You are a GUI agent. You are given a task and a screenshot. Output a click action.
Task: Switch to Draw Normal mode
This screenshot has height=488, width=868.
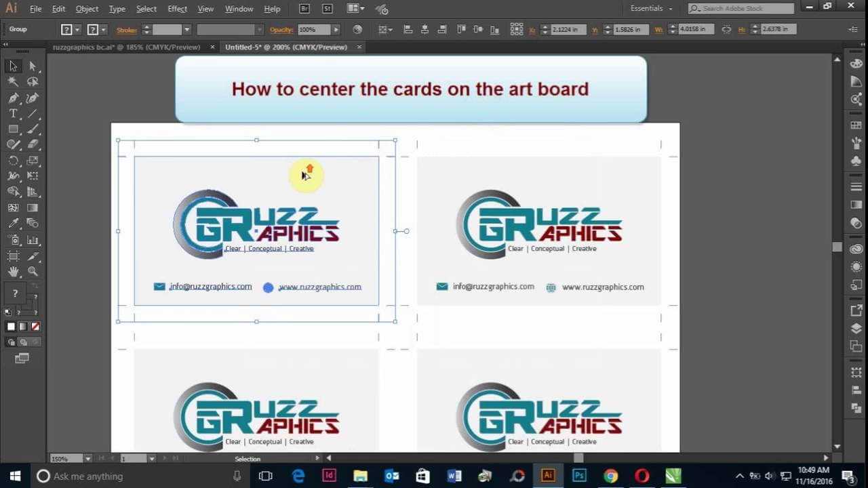coord(12,342)
